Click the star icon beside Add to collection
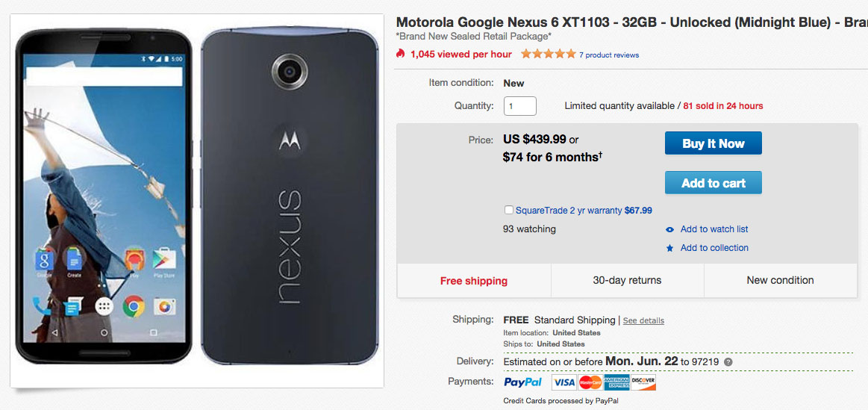The image size is (868, 410). (669, 248)
